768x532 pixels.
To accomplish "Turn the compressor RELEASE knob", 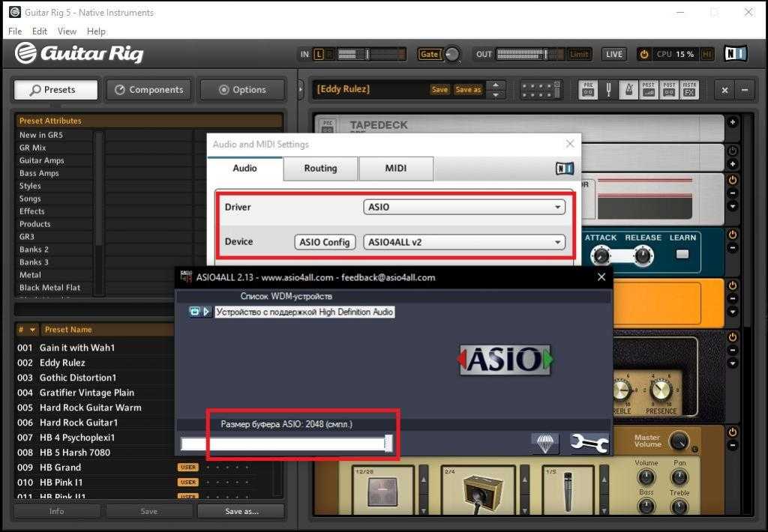I will point(643,255).
